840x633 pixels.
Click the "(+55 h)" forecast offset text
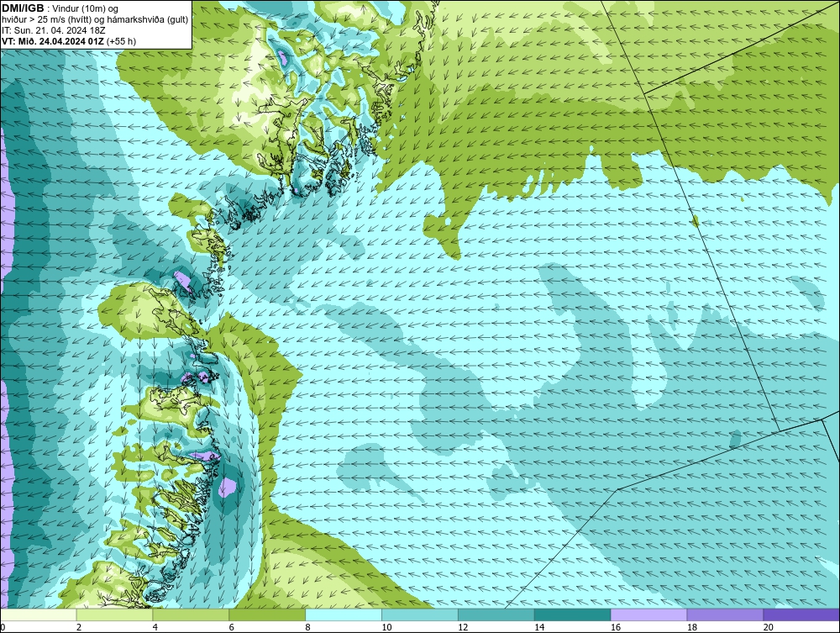[x=122, y=41]
